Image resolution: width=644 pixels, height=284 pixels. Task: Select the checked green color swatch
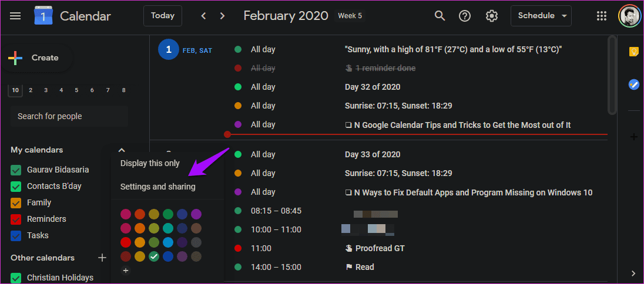(x=154, y=256)
